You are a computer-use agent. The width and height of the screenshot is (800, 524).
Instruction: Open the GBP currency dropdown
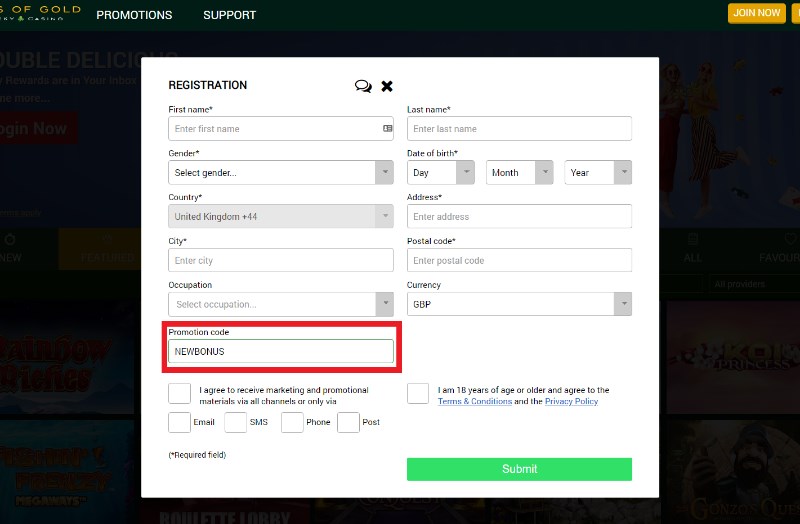coord(519,304)
